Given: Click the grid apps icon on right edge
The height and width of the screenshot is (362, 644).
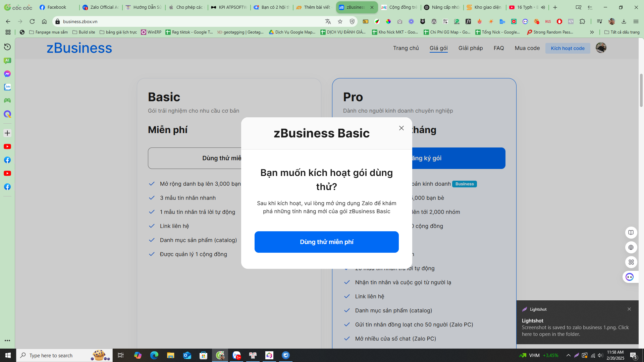Looking at the screenshot, I should pos(631,262).
